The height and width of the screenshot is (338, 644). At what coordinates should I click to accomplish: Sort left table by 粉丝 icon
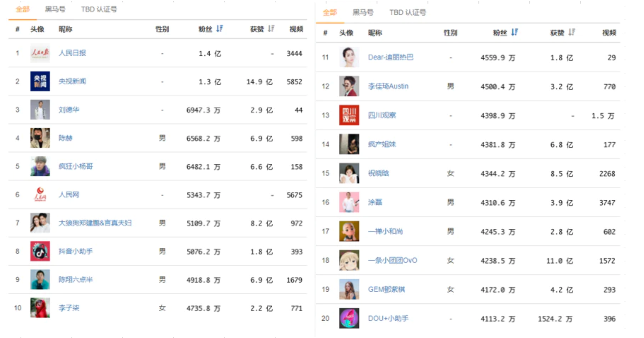[x=219, y=28]
